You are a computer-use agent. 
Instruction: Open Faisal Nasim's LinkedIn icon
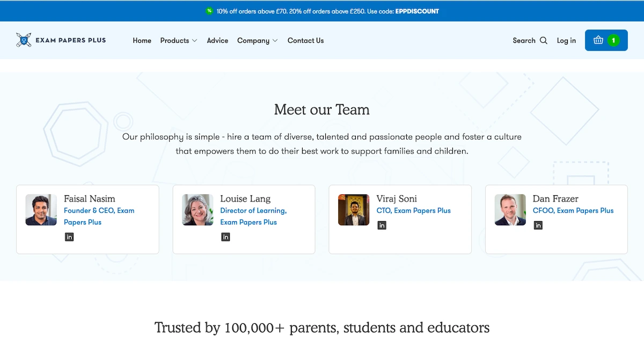click(69, 237)
